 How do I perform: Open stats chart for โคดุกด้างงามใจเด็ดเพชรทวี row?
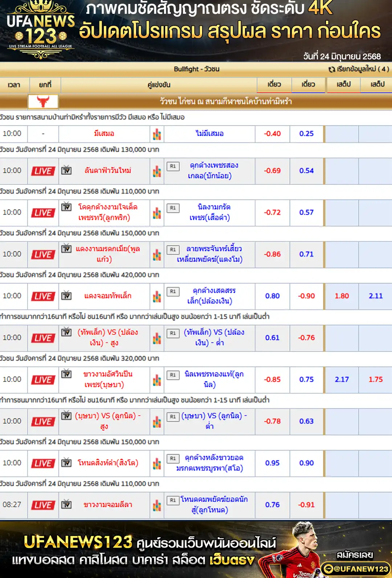(157, 213)
